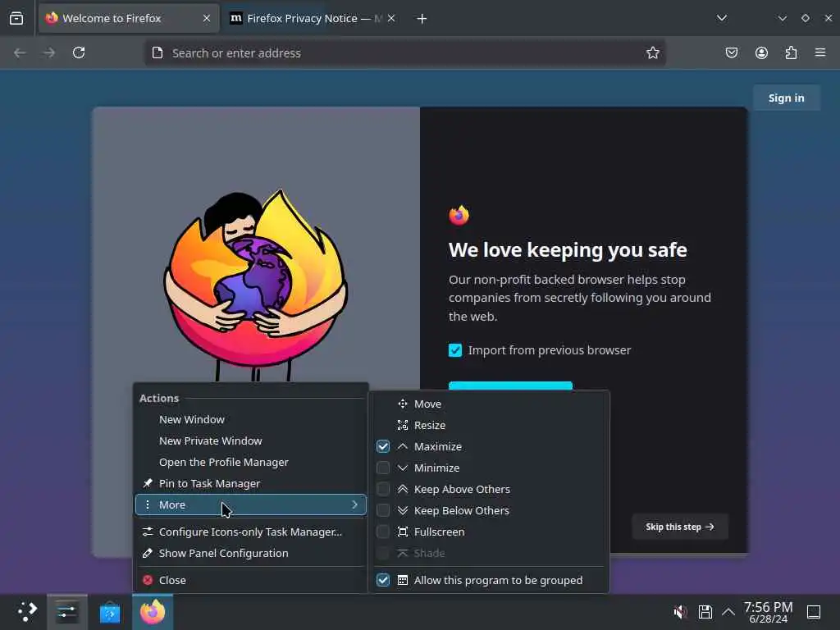Screen dimensions: 840x630
Task: Select Move in the submenu
Action: pyautogui.click(x=491, y=404)
